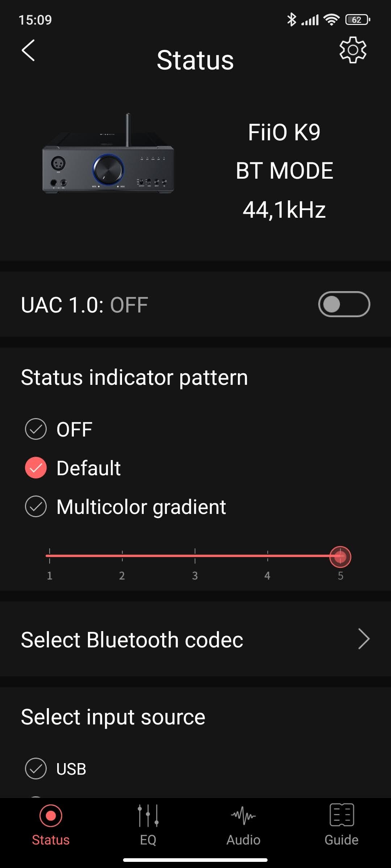The width and height of the screenshot is (391, 868).
Task: Expand Select Bluetooth codec chevron
Action: 363,639
